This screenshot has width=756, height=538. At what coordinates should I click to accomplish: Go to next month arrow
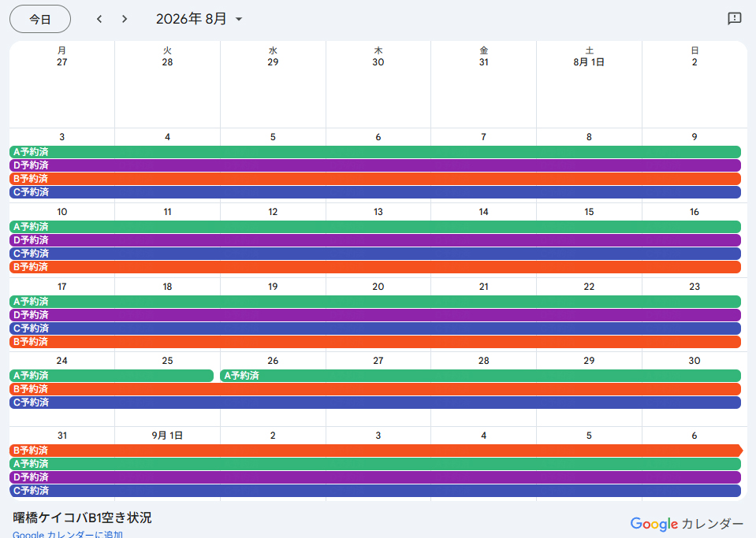pyautogui.click(x=125, y=19)
